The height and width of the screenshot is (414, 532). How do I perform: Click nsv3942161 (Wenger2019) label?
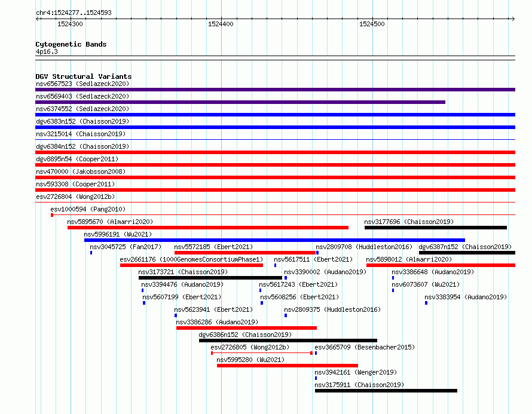356,372
